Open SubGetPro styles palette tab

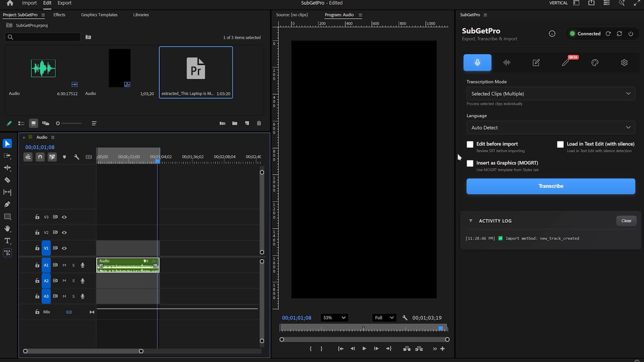[595, 63]
